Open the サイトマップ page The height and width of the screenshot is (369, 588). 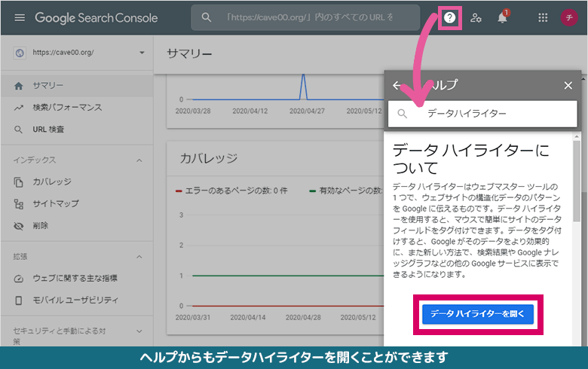pos(77,204)
